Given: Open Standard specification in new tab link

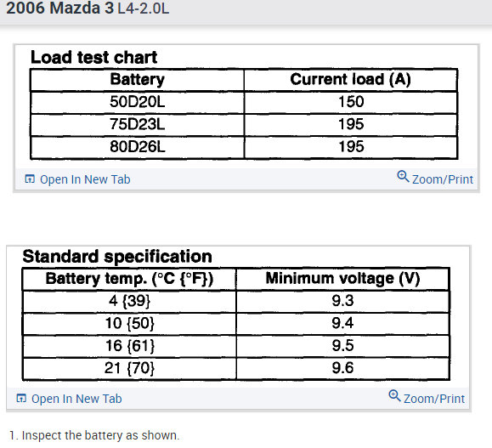Looking at the screenshot, I should [76, 399].
